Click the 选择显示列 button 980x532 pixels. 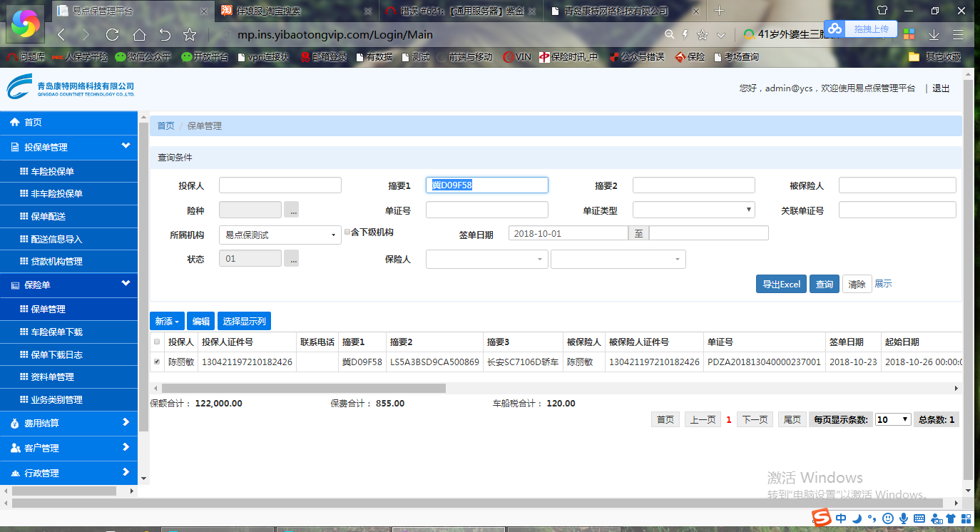(244, 322)
